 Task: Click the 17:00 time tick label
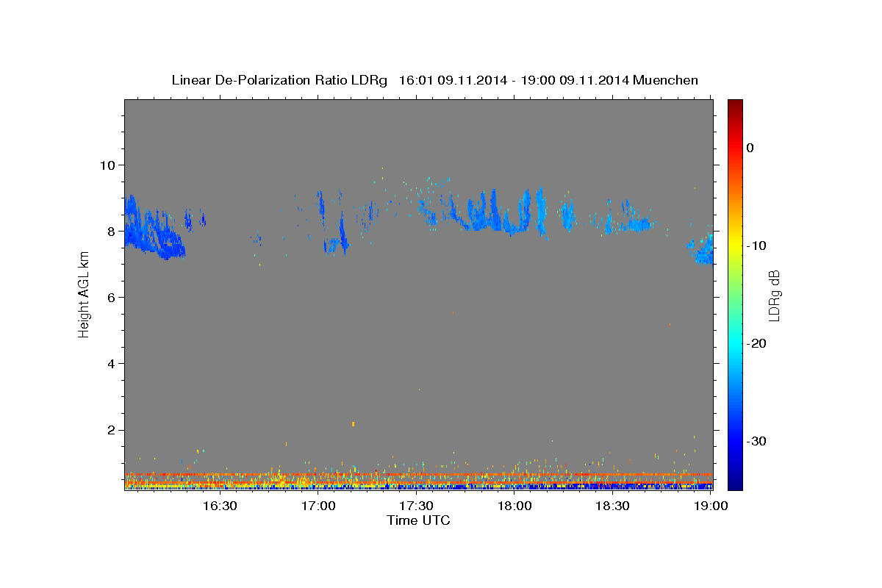(318, 506)
